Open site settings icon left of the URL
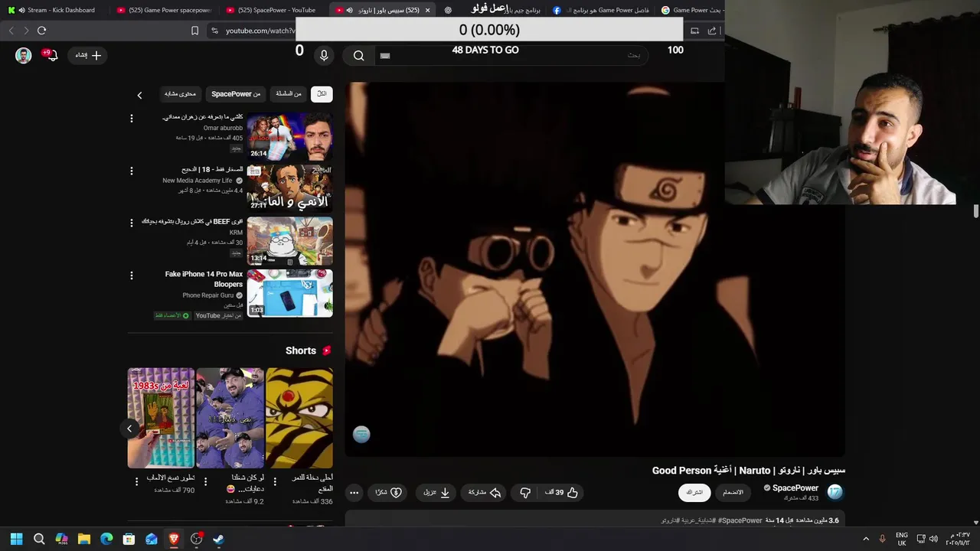 pyautogui.click(x=214, y=31)
